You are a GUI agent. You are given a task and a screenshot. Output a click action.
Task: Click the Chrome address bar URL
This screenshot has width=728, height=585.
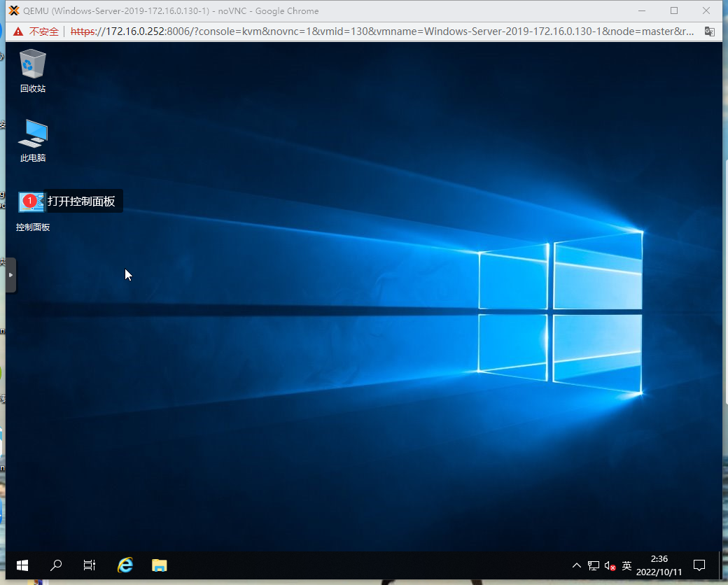pos(382,31)
